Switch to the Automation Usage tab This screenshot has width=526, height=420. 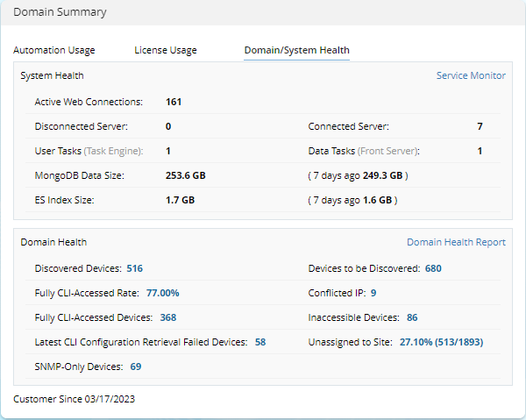pyautogui.click(x=54, y=51)
